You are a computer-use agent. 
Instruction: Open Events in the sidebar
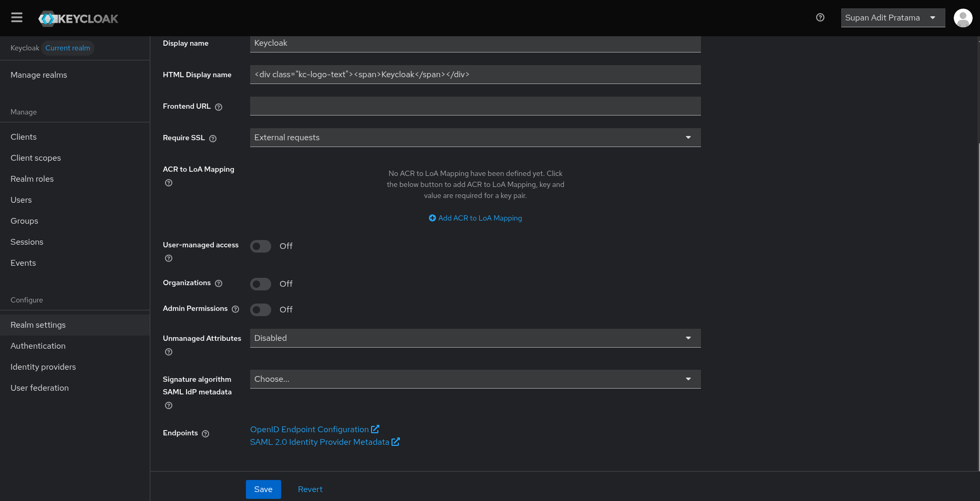click(75, 263)
